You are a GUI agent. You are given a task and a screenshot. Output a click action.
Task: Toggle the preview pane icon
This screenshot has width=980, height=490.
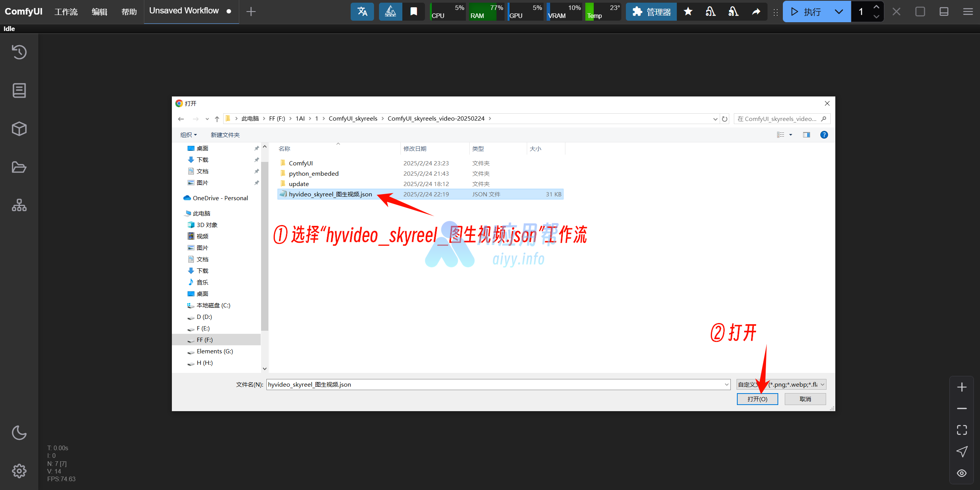(806, 135)
